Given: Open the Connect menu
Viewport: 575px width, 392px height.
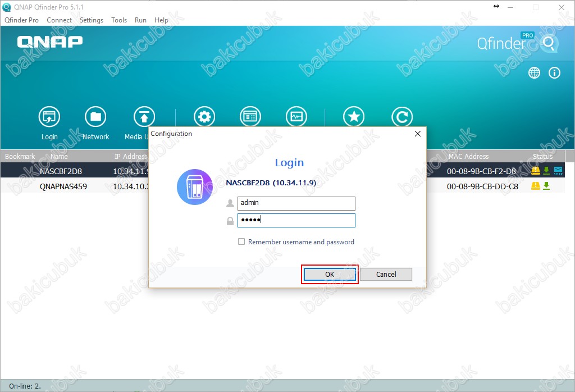Looking at the screenshot, I should click(59, 20).
